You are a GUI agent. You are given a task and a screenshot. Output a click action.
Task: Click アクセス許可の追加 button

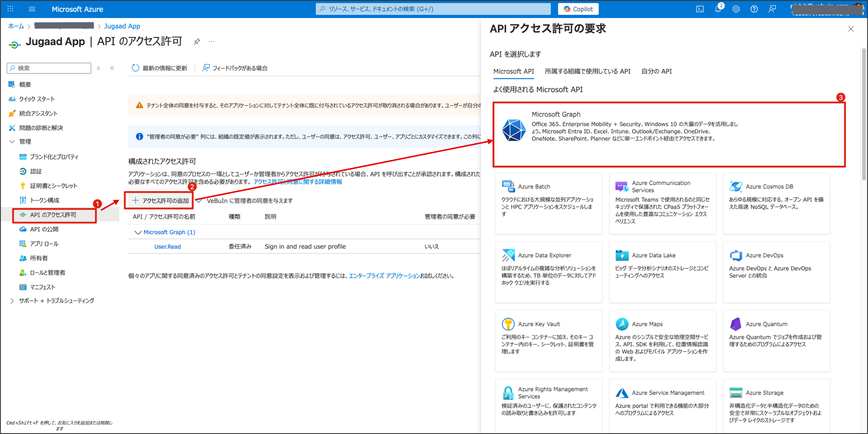click(160, 201)
